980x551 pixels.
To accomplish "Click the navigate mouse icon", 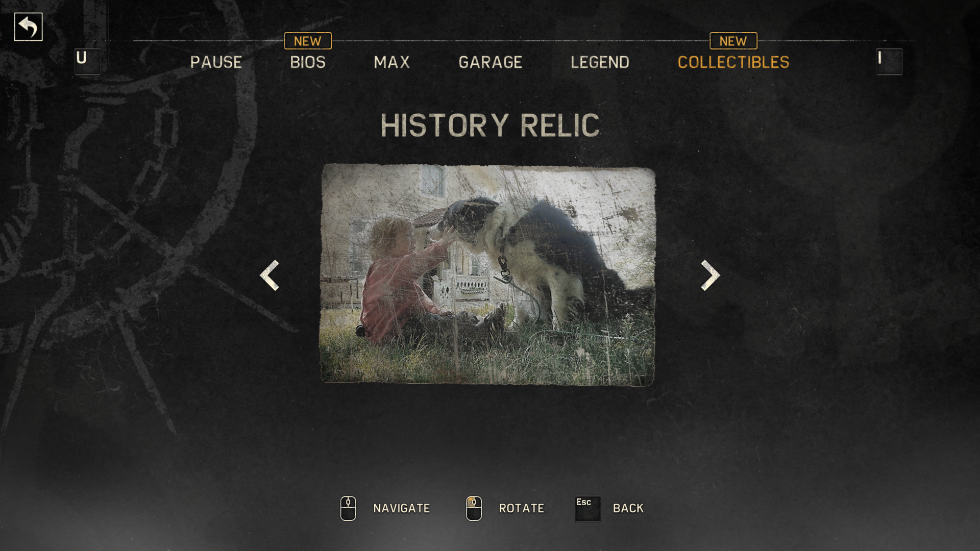I will point(348,508).
